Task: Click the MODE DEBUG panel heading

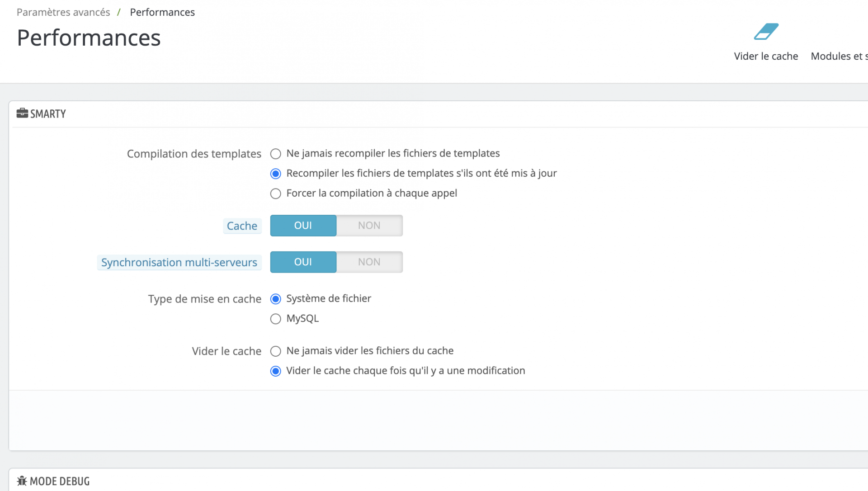Action: coord(60,481)
